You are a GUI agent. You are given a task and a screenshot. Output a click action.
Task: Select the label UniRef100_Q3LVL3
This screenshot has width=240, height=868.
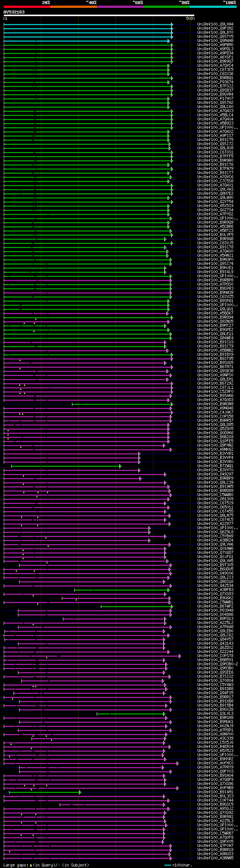click(215, 714)
